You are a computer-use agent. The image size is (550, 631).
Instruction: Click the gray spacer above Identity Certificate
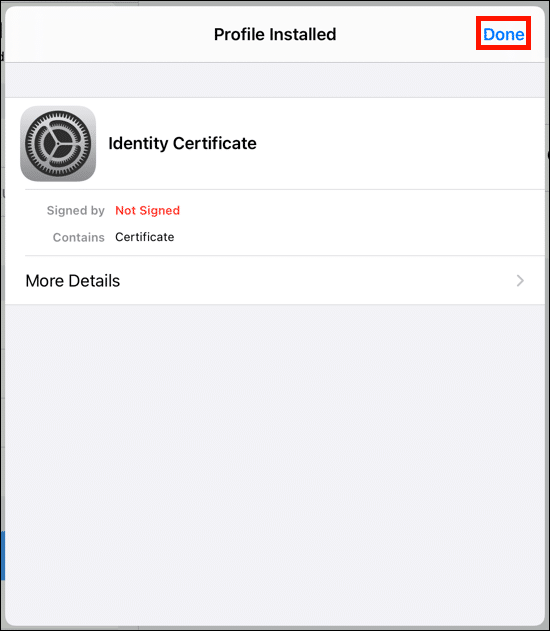275,80
